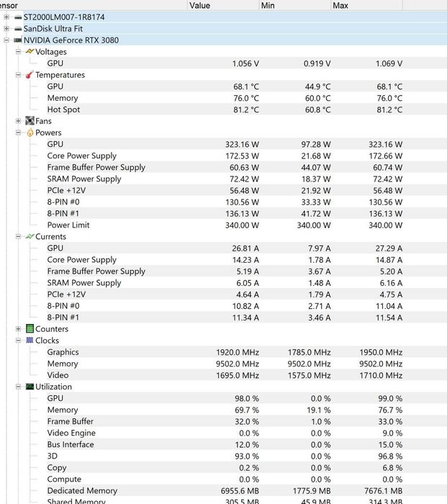This screenshot has height=504, width=447.
Task: Click the 9502.0 MHz Memory clock value
Action: click(238, 364)
